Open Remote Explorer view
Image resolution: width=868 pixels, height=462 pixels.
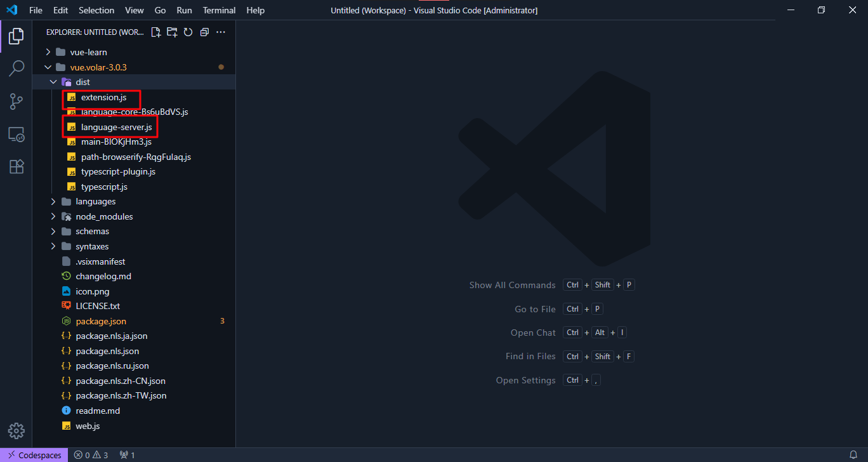click(x=16, y=134)
